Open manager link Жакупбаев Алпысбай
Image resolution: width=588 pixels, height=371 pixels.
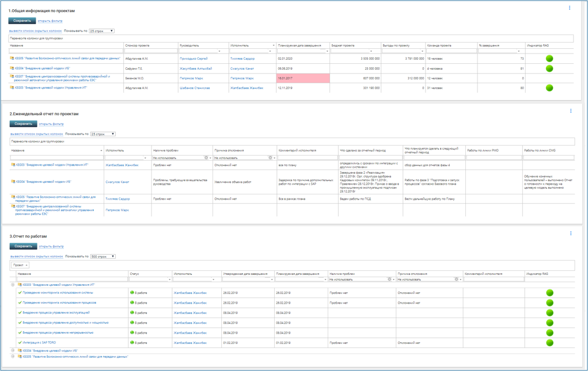click(196, 68)
